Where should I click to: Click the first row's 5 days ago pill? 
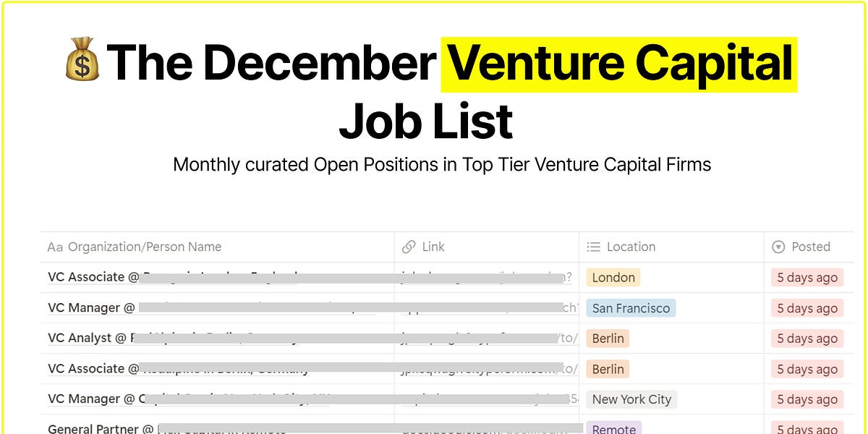point(808,277)
